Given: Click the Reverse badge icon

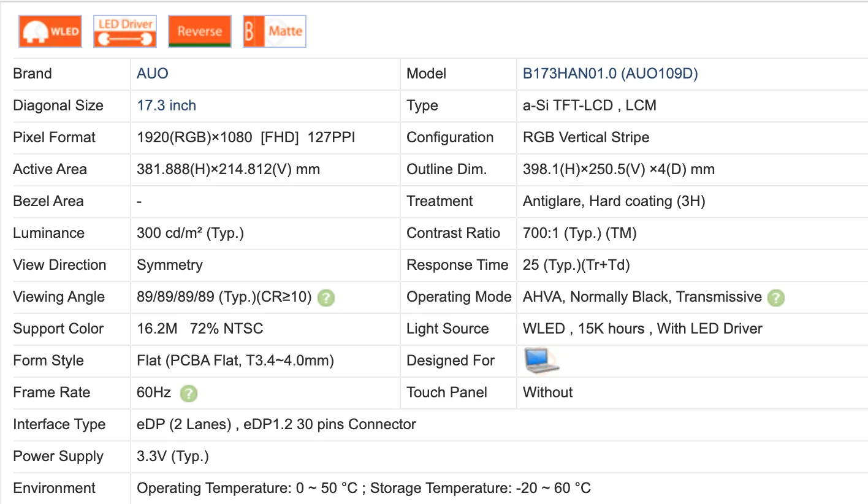Looking at the screenshot, I should pyautogui.click(x=200, y=31).
